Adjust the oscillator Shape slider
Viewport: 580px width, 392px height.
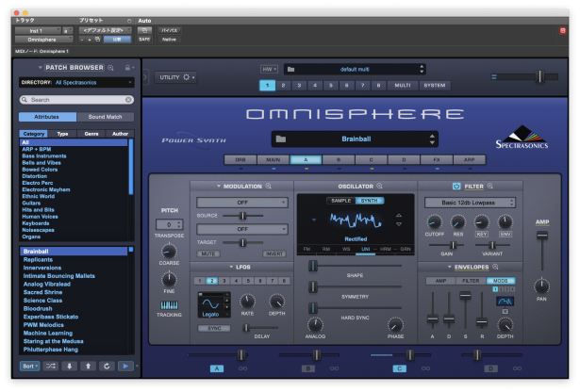(312, 266)
